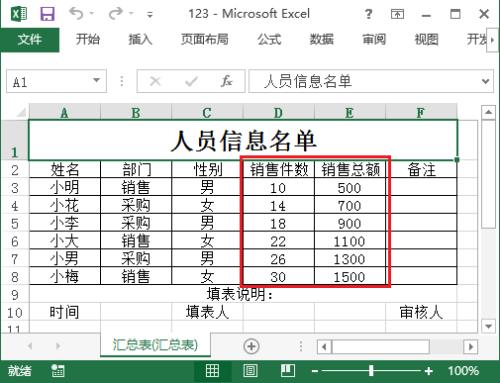Confirm formula entry with the check icon
Screen dimensions: 500x383
click(x=191, y=81)
